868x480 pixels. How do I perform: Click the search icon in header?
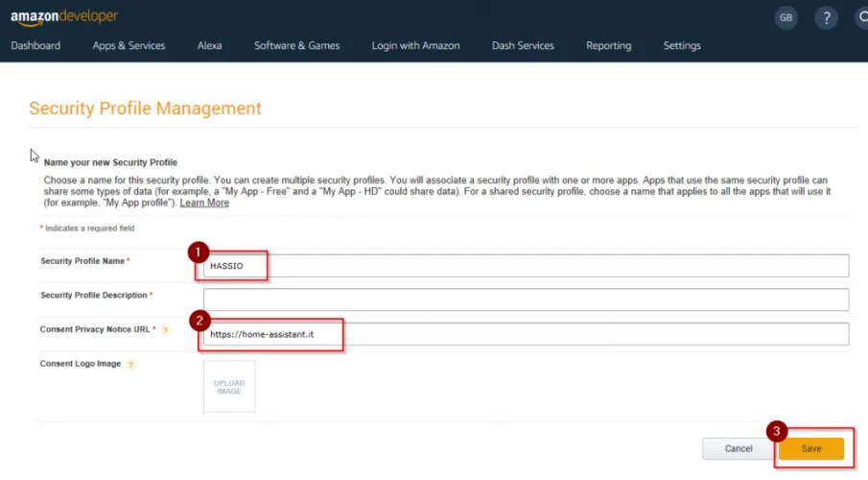click(862, 17)
